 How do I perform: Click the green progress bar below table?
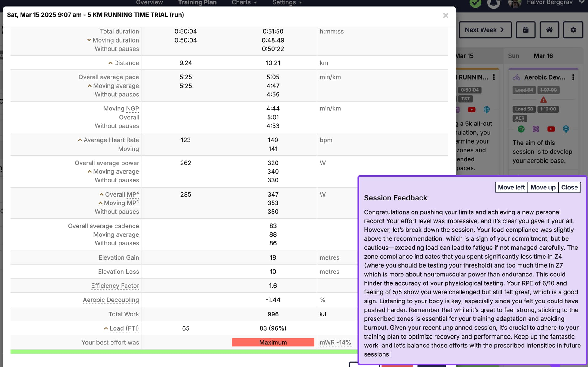[184, 352]
